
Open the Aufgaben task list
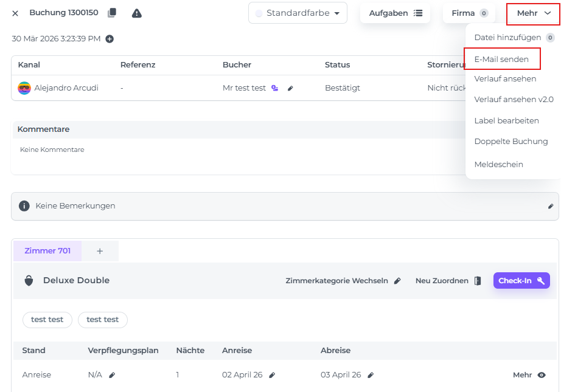pyautogui.click(x=395, y=13)
